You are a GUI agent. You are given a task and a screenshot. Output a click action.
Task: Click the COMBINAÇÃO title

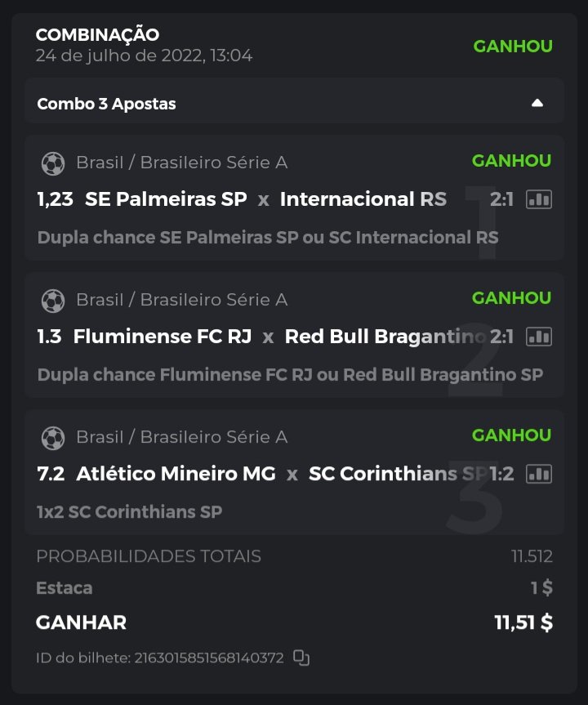coord(97,34)
